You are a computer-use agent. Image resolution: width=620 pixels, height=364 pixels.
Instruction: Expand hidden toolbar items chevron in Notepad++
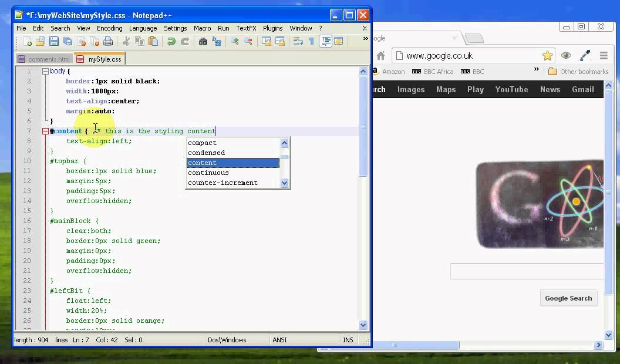pos(365,38)
